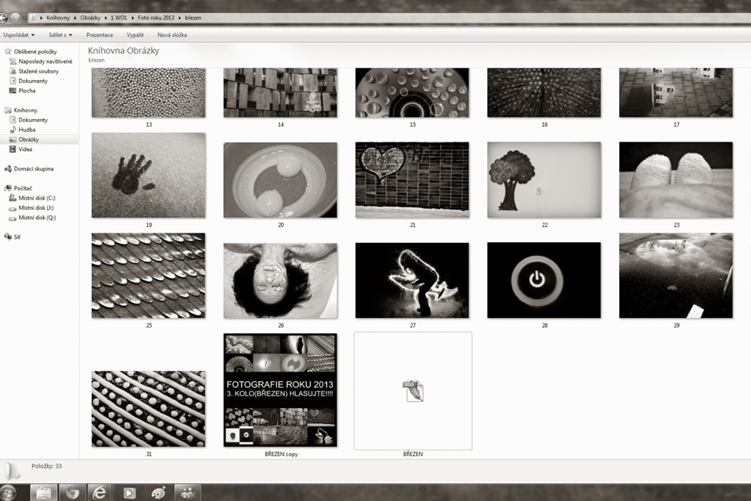Screen dimensions: 751x501
Task: Select thumbnail 17 with pavement reflection
Action: (676, 92)
